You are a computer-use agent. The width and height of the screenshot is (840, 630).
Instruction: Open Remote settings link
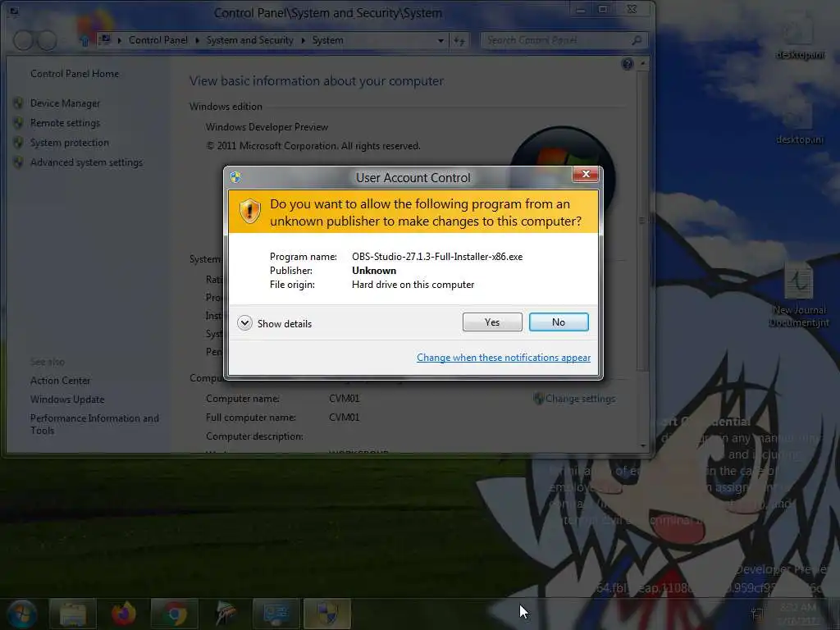pyautogui.click(x=65, y=123)
